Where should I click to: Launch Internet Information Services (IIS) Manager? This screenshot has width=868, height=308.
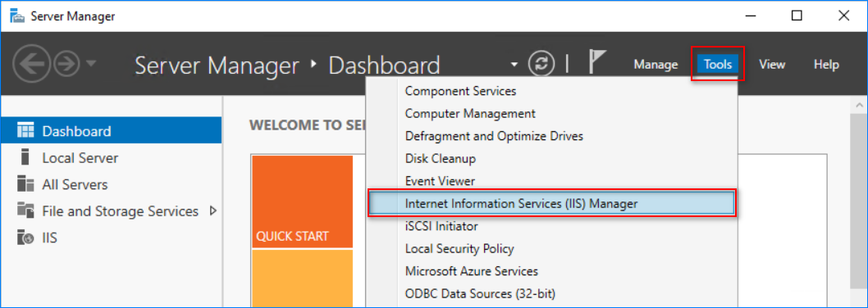click(x=551, y=203)
